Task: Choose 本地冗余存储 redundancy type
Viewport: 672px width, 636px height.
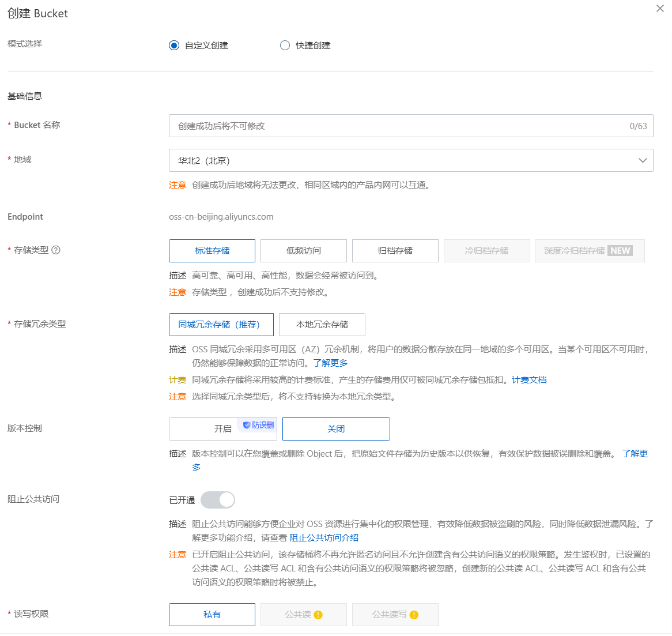Action: click(322, 324)
